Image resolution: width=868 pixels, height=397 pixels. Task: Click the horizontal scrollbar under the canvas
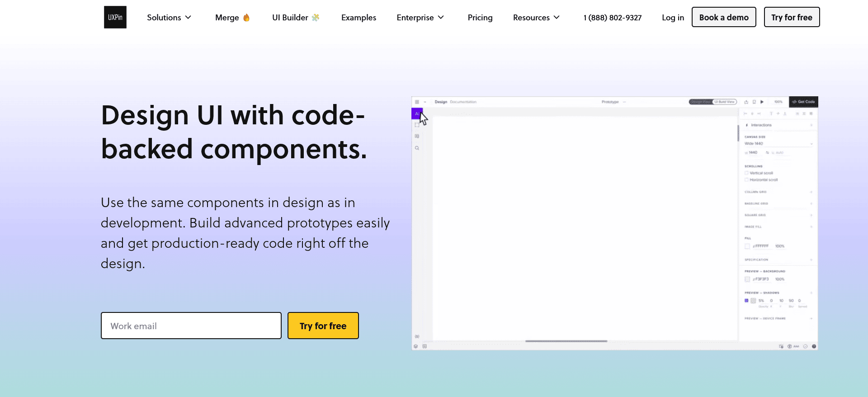(x=566, y=341)
